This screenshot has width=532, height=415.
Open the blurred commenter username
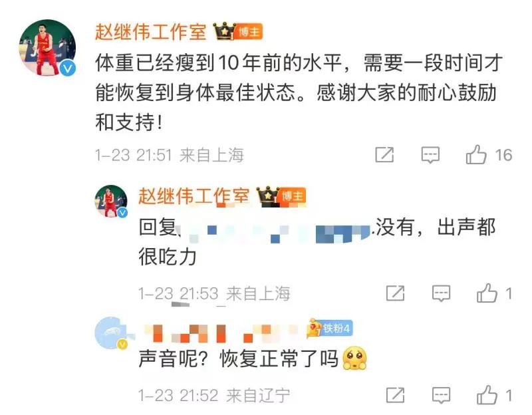(221, 333)
